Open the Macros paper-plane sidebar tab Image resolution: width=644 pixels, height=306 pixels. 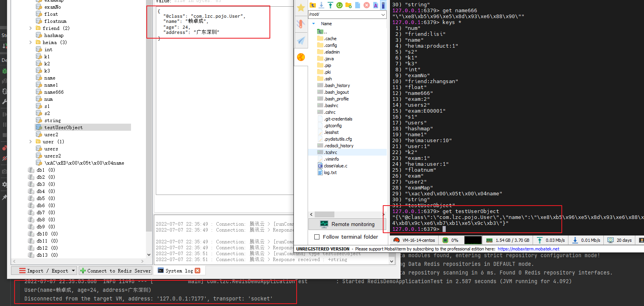tap(301, 40)
